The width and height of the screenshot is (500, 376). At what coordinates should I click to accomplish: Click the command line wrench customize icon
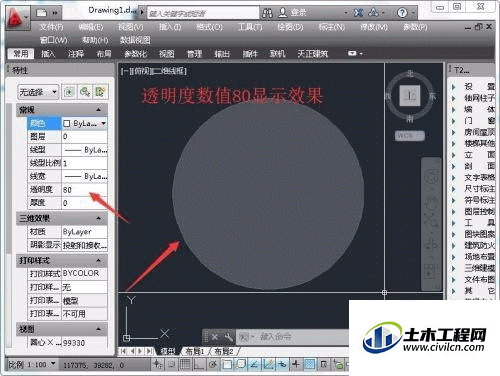(x=228, y=337)
